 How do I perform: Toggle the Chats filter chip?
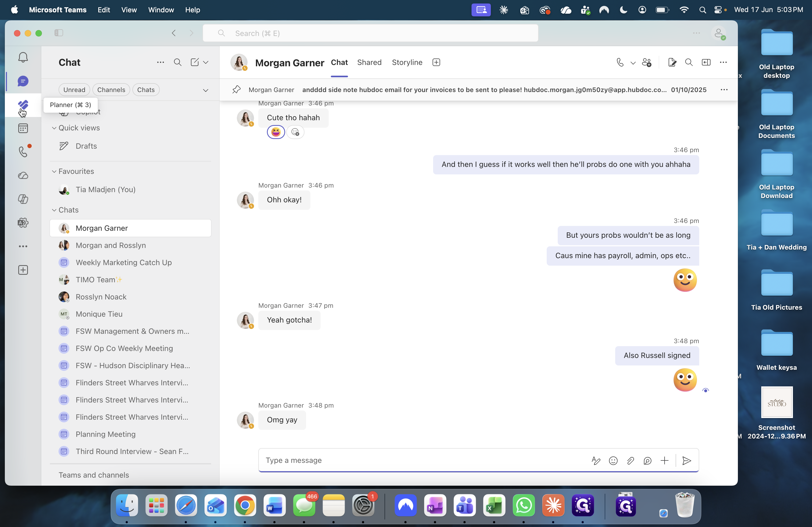146,90
